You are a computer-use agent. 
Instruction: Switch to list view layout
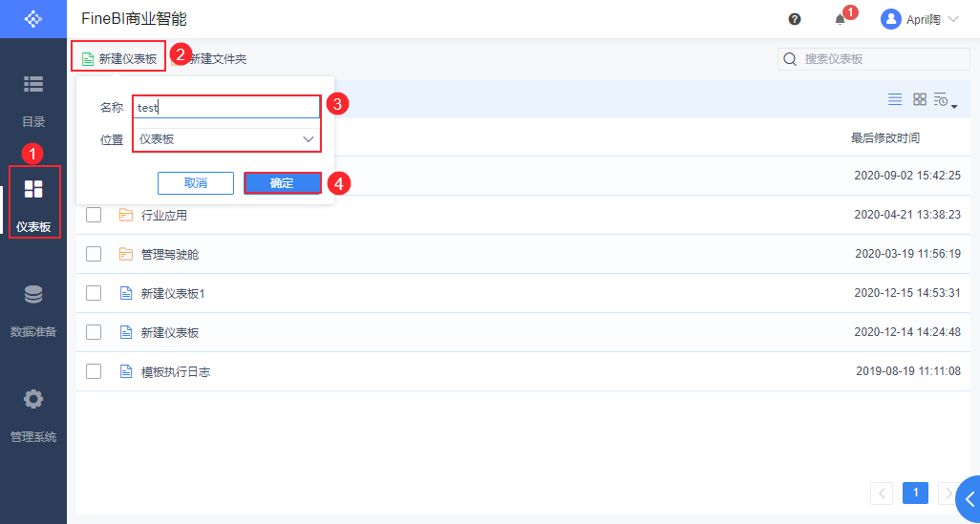(x=895, y=99)
